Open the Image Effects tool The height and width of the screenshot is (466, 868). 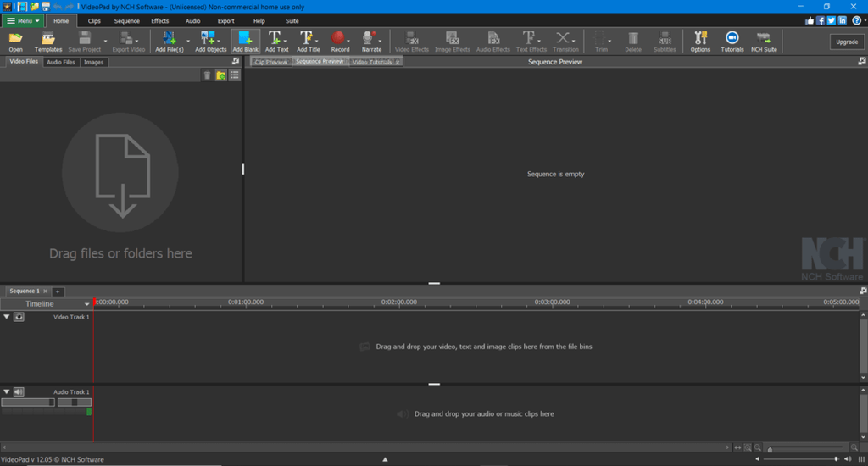point(453,42)
